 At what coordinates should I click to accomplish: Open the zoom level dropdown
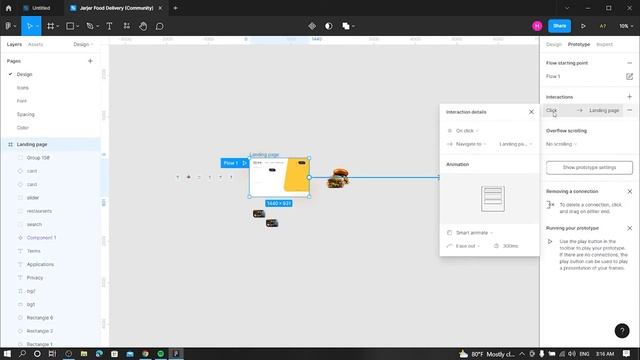[x=626, y=26]
